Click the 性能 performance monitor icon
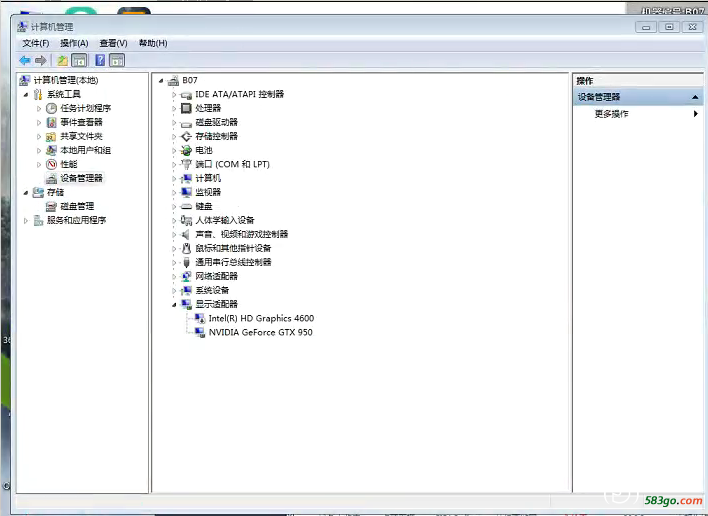Viewport: 708px width, 516px height. tap(51, 164)
